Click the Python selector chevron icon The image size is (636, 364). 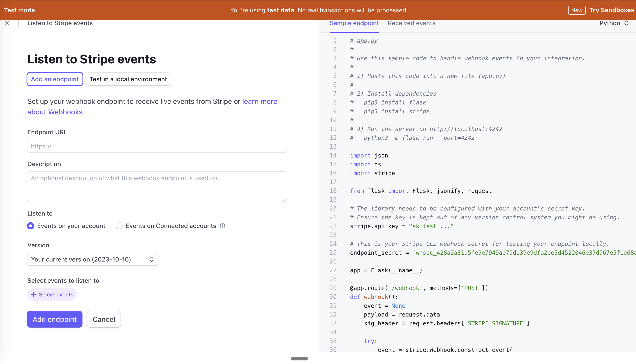pos(626,23)
